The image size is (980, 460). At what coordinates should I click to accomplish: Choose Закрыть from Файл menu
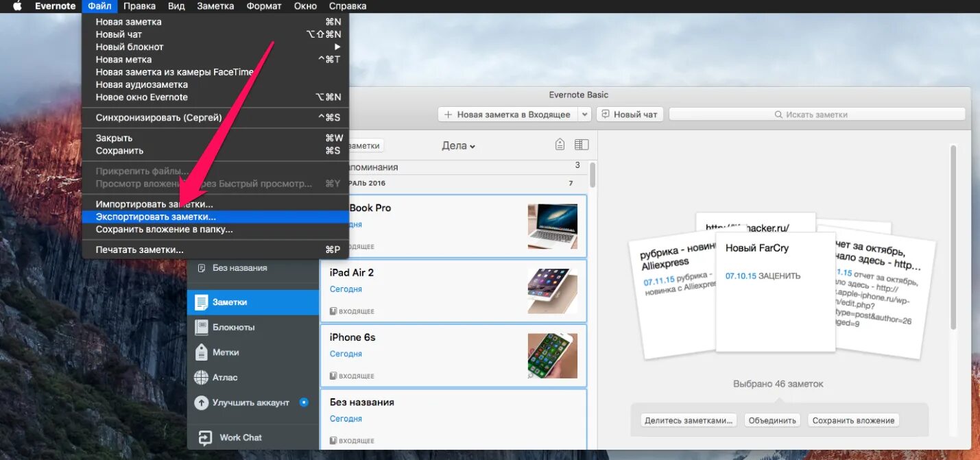pos(215,138)
